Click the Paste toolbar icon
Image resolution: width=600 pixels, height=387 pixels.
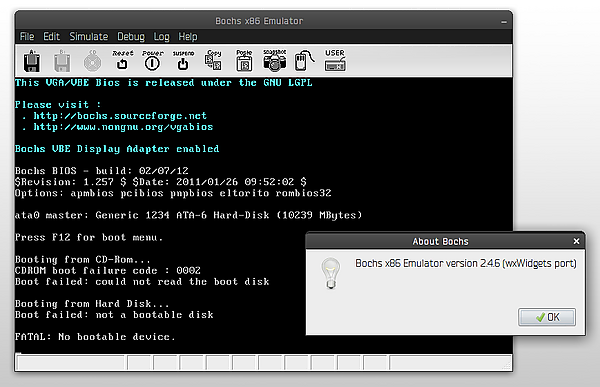244,60
